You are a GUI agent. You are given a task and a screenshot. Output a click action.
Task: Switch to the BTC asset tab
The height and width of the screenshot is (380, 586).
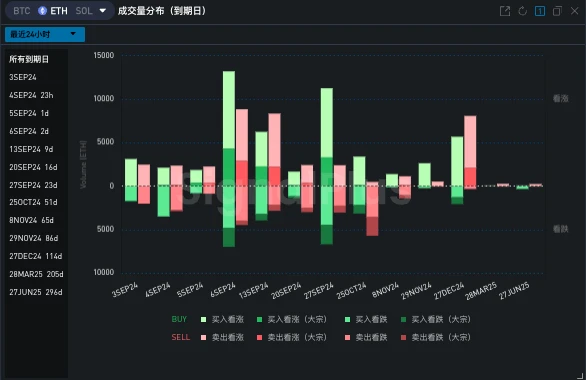tap(22, 11)
